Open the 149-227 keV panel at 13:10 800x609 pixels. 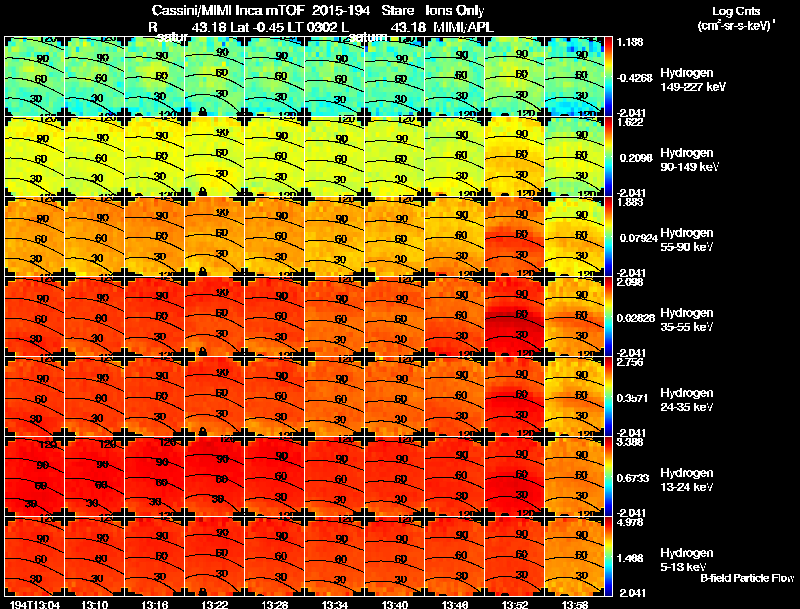[94, 77]
